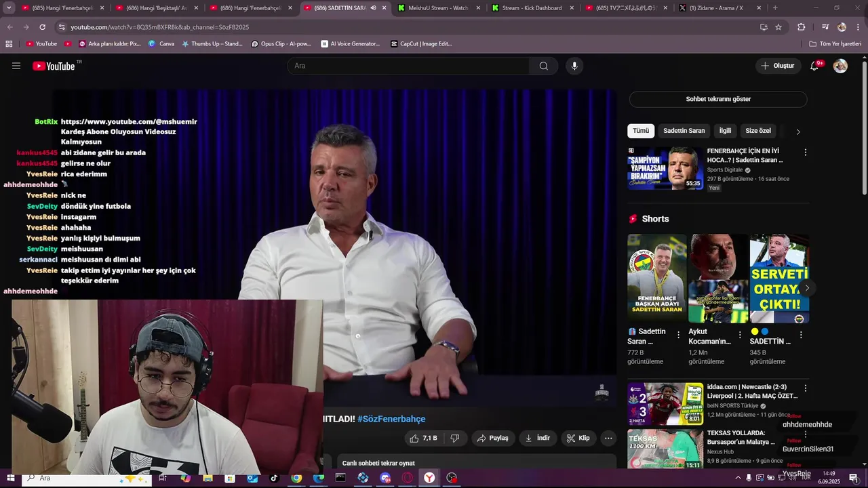This screenshot has height=488, width=868.
Task: Click the search magnifier button
Action: point(544,66)
